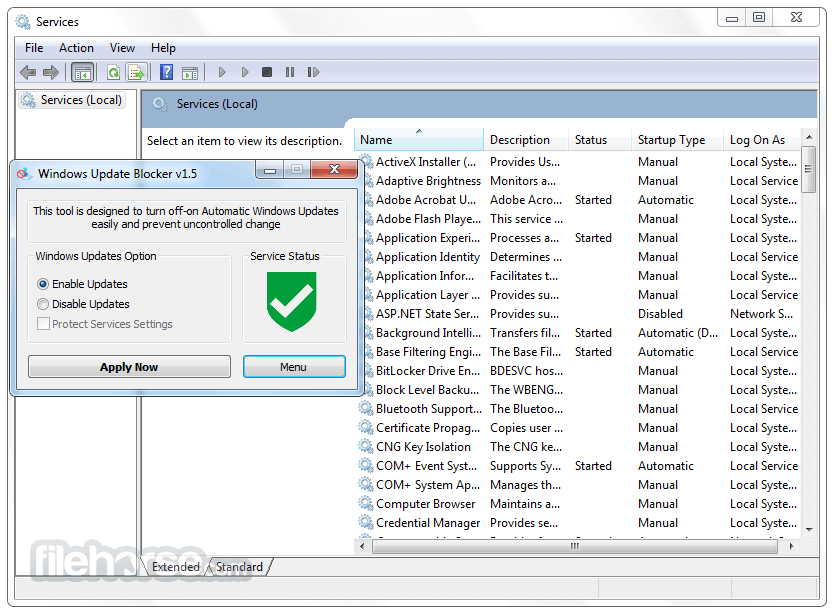Click the Start Service toolbar icon

[x=222, y=72]
